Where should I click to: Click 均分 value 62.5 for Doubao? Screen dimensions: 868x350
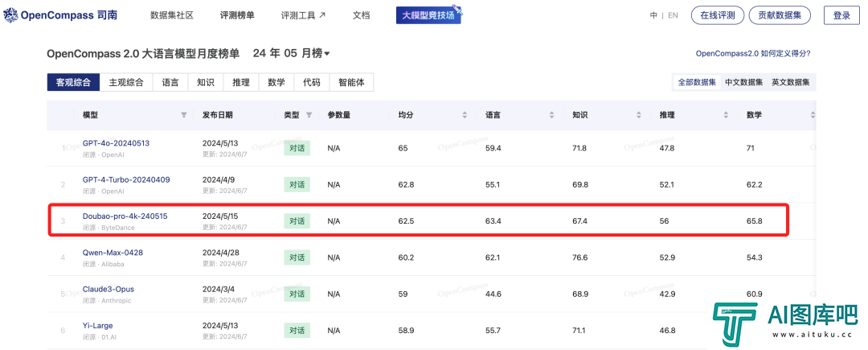point(406,221)
